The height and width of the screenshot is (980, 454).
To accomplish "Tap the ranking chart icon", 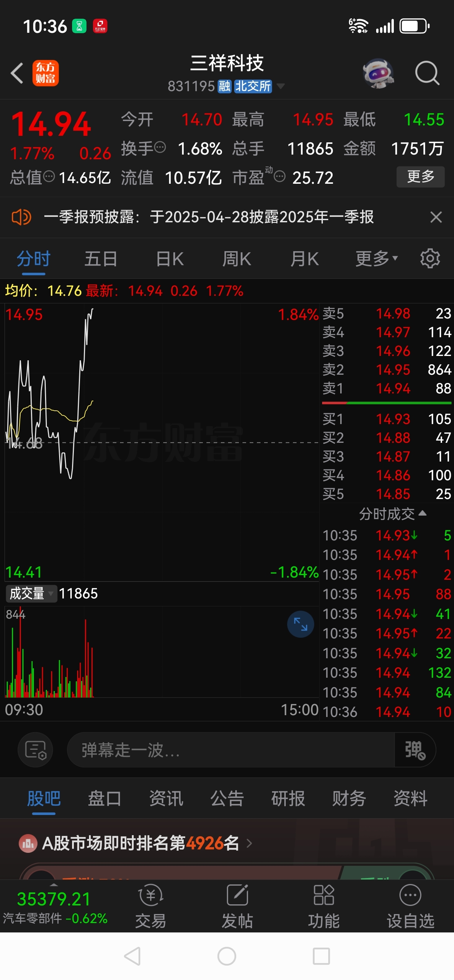I will pyautogui.click(x=28, y=843).
